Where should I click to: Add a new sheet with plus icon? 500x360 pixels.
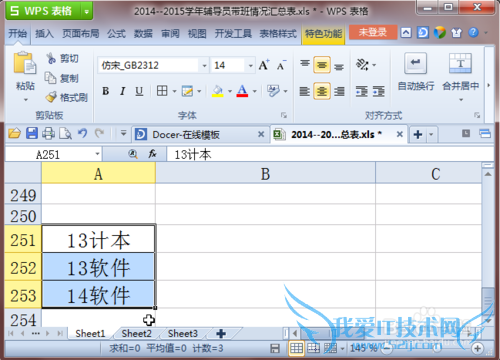coord(221,333)
